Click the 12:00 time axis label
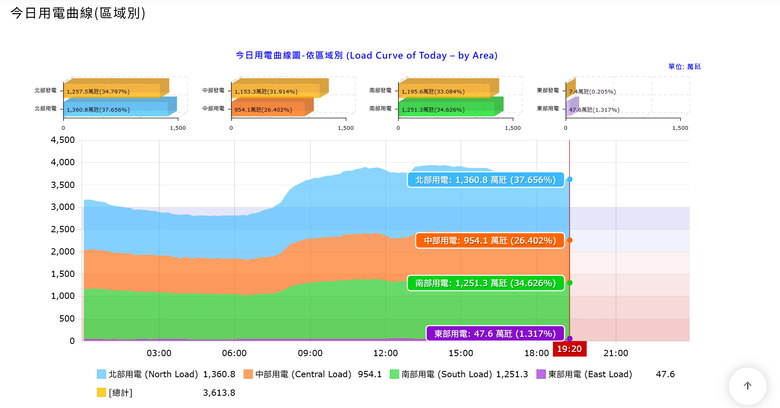The width and height of the screenshot is (780, 408). (386, 353)
